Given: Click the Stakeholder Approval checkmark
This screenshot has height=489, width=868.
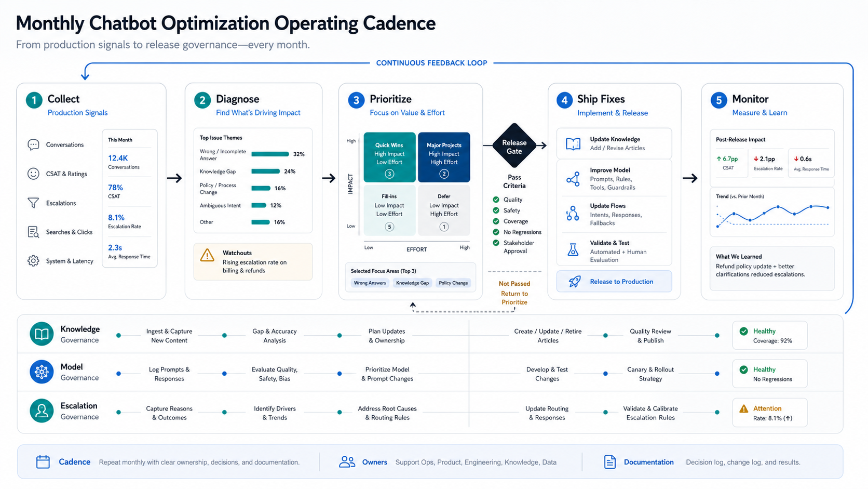Looking at the screenshot, I should point(496,243).
